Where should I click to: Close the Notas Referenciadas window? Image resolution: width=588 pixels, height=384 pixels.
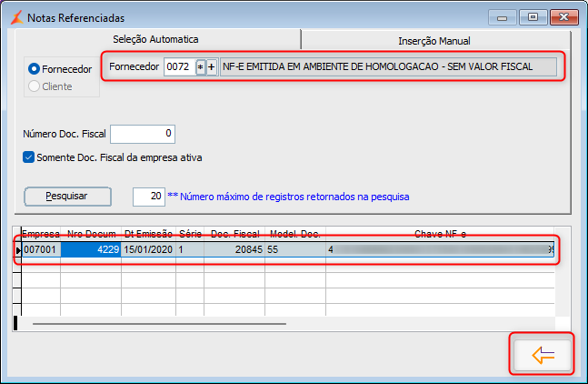(563, 17)
